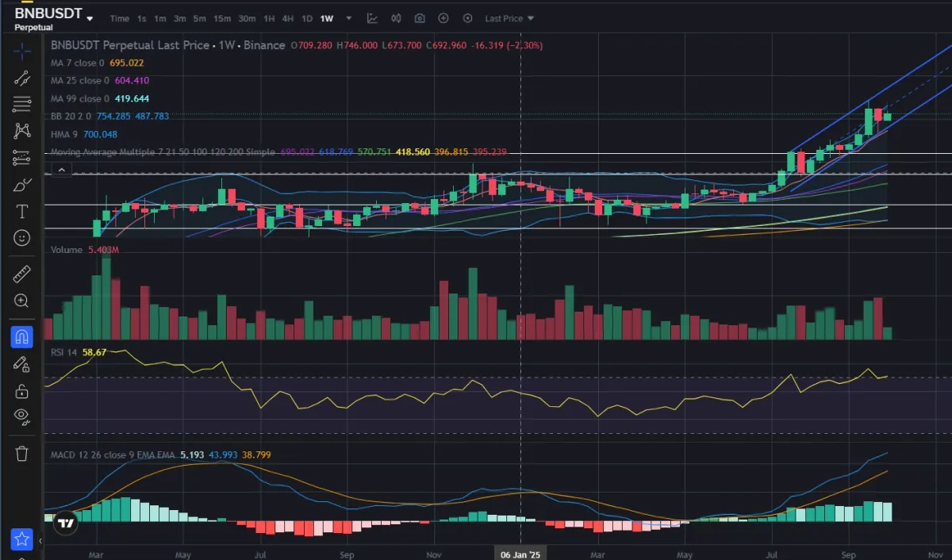952x560 pixels.
Task: Click the RSI 14 indicator label
Action: (x=63, y=351)
